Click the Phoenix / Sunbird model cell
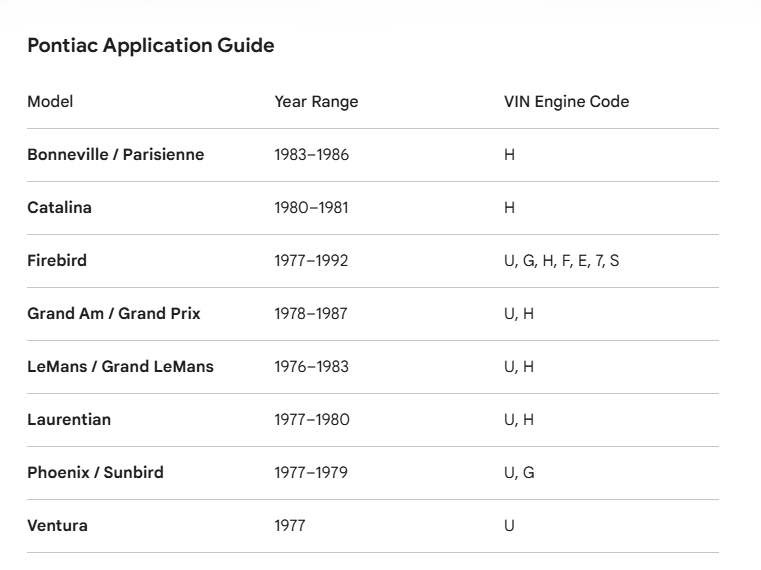Screen dimensions: 761x570 tap(95, 472)
